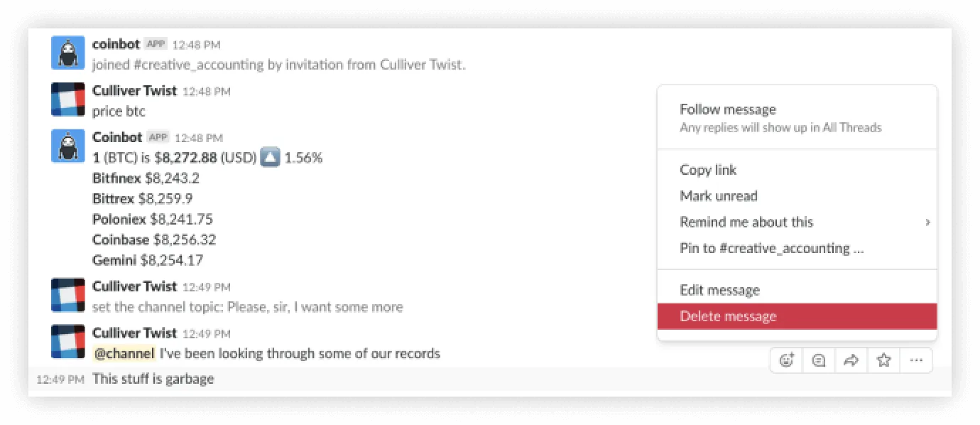Viewport: 980px width, 425px height.
Task: Mark the message as unread
Action: (x=719, y=196)
